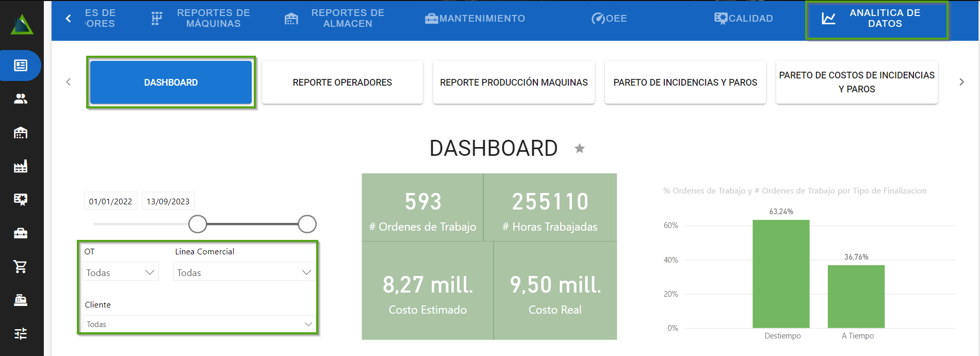This screenshot has height=356, width=980.
Task: Expand the Linea Comercial dropdown
Action: pyautogui.click(x=244, y=272)
